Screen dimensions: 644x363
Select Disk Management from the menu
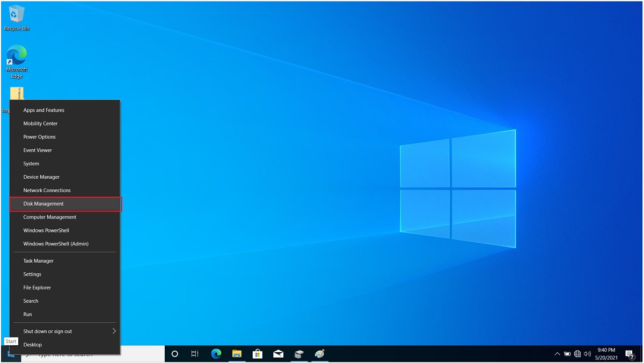coord(43,204)
